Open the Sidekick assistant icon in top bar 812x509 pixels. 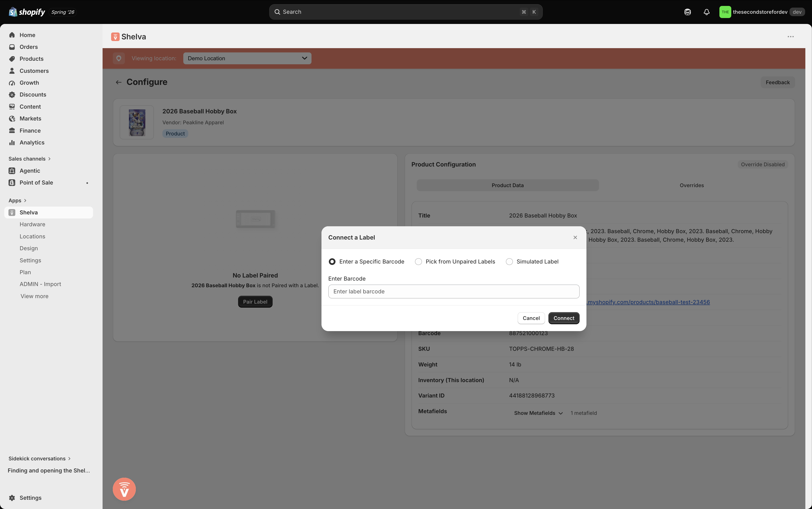687,12
